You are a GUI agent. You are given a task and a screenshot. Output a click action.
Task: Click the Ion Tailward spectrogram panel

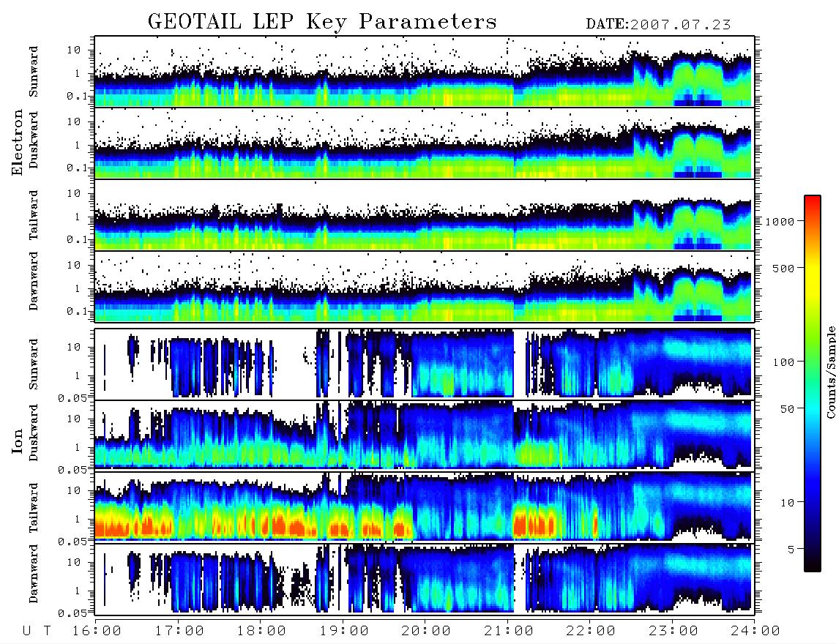tap(425, 507)
